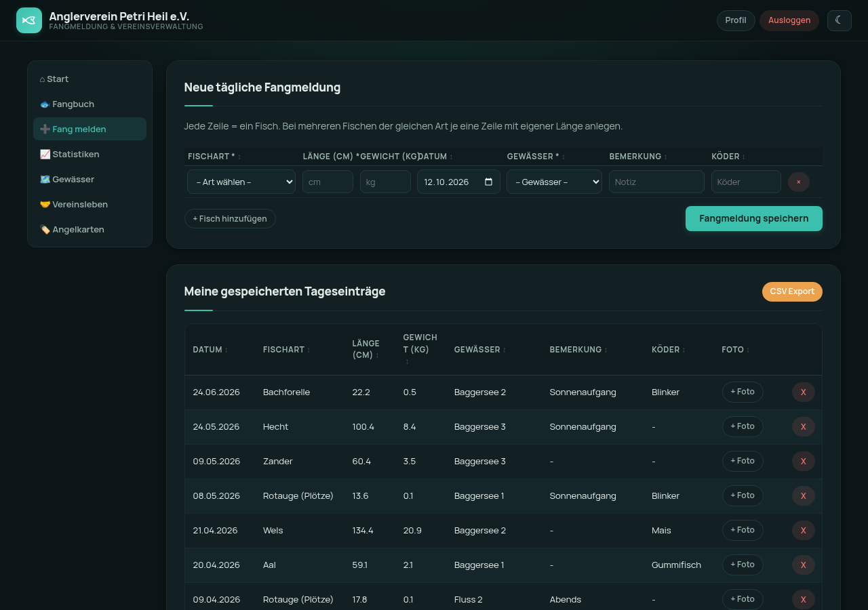Open the Profil page
868x610 pixels.
(x=736, y=20)
